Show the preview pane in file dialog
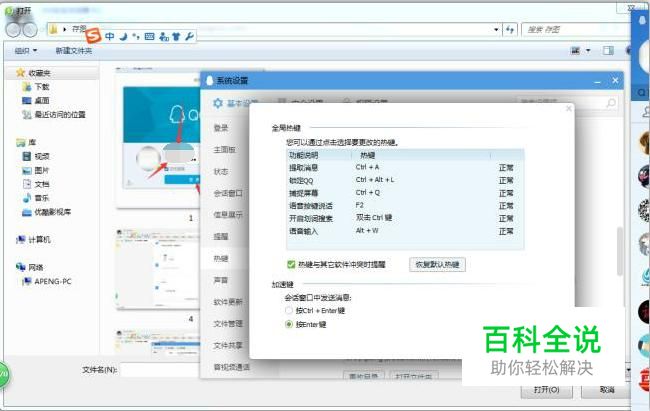 tap(608, 51)
